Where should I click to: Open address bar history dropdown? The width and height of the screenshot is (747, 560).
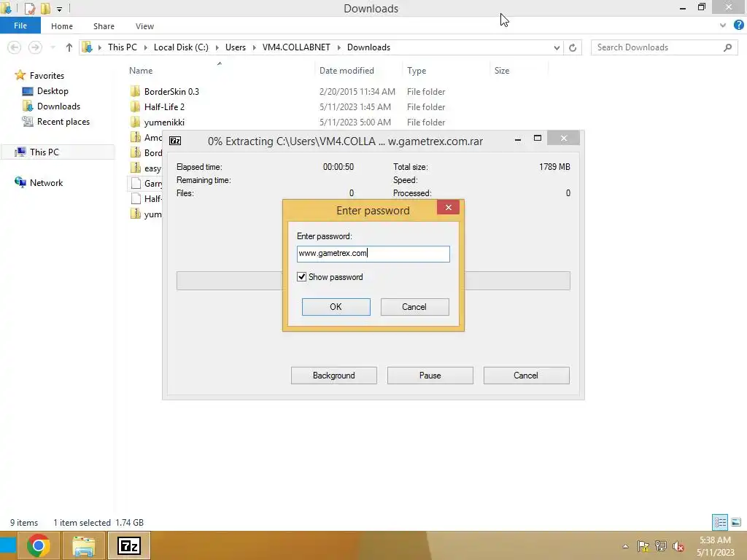(557, 47)
